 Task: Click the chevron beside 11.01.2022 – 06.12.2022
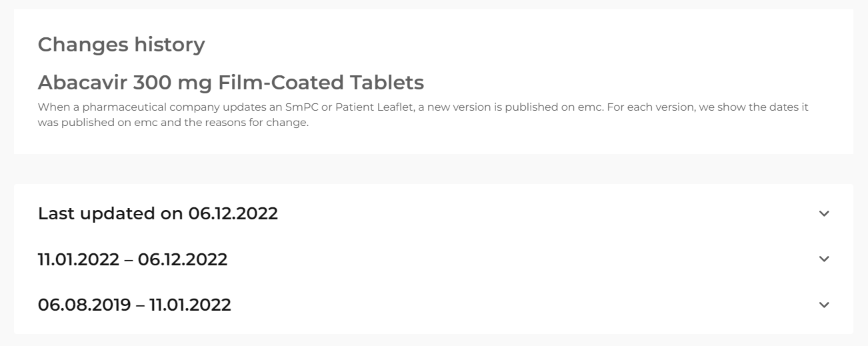(x=824, y=259)
